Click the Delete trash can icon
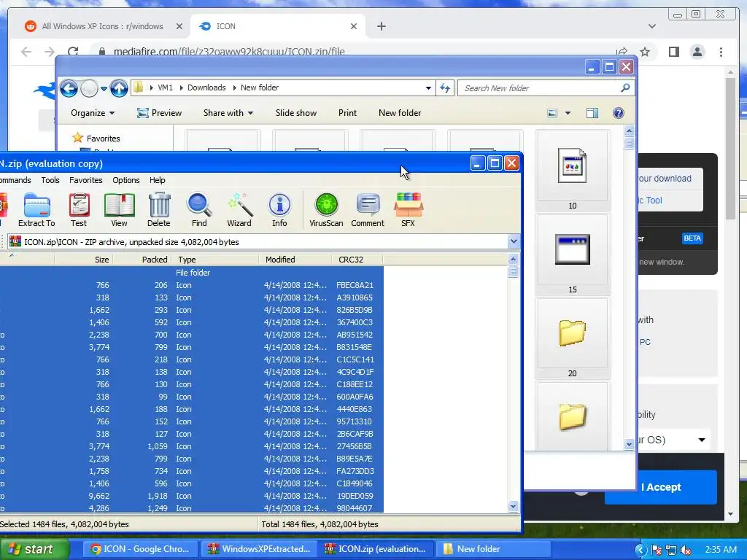The width and height of the screenshot is (747, 560). pos(159,209)
